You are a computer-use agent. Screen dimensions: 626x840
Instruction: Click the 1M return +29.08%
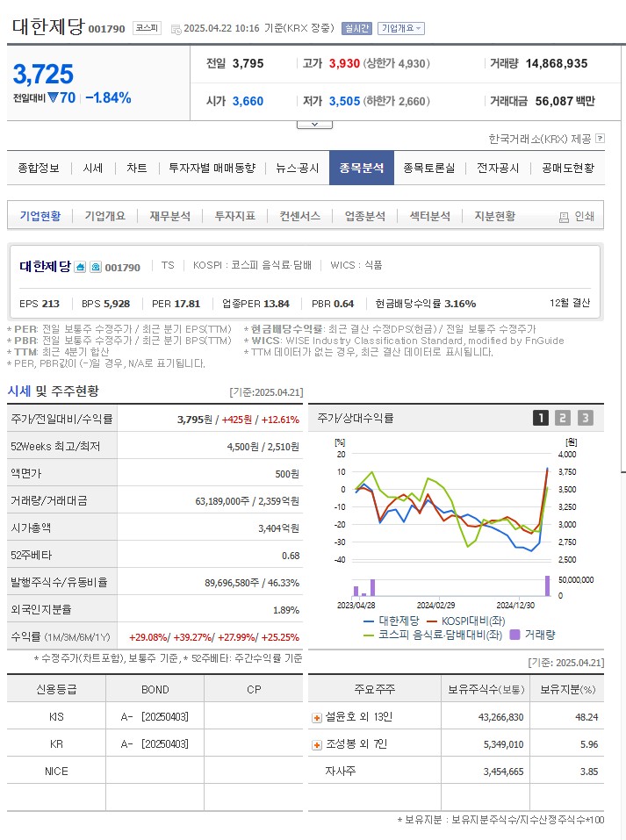[x=148, y=637]
